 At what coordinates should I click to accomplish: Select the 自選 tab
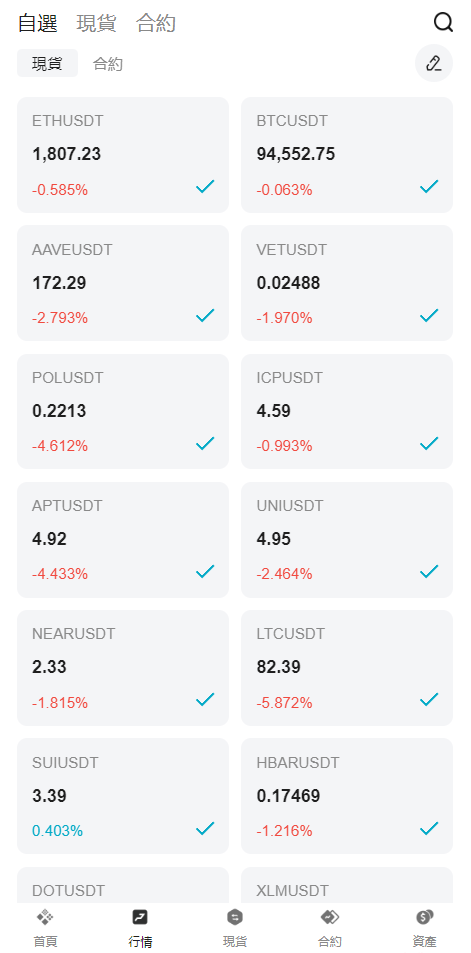(x=38, y=24)
